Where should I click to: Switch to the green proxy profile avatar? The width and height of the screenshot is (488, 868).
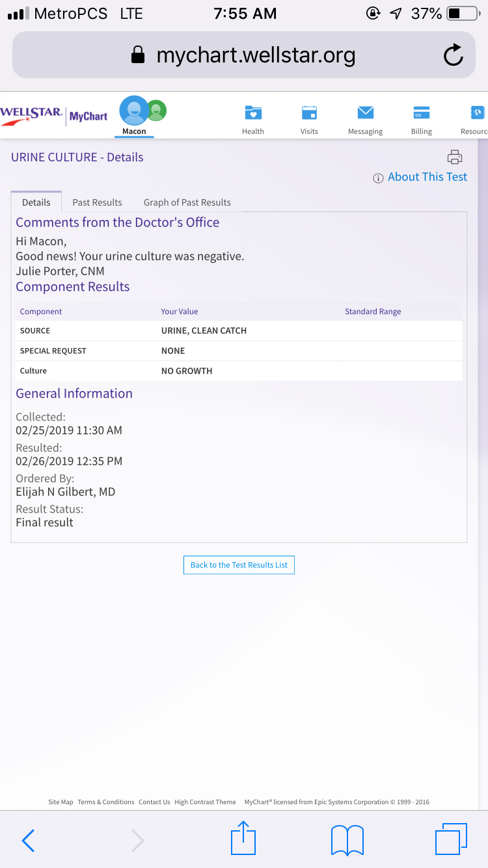pyautogui.click(x=156, y=111)
